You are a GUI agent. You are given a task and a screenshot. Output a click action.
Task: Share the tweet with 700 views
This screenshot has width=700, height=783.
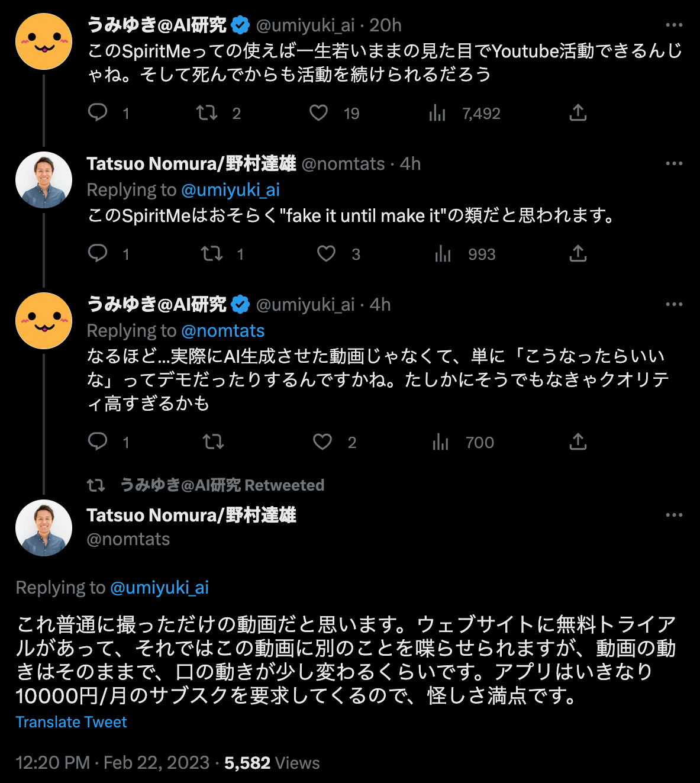click(x=578, y=442)
